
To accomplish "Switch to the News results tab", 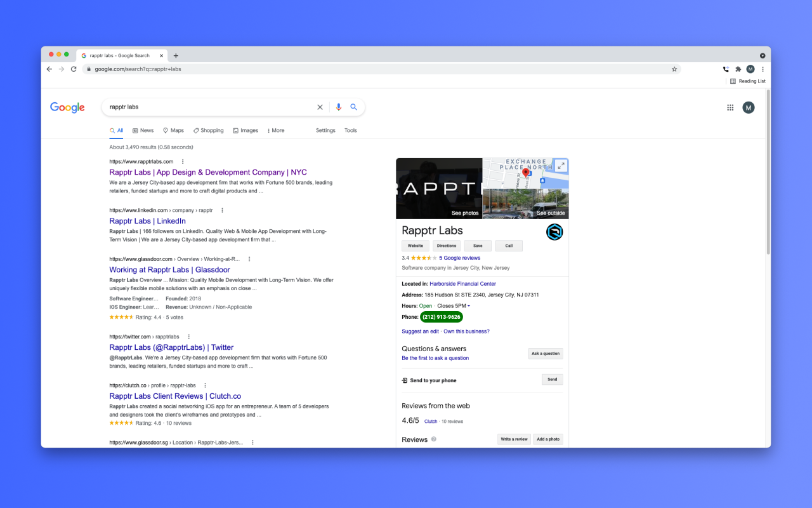I will 143,131.
